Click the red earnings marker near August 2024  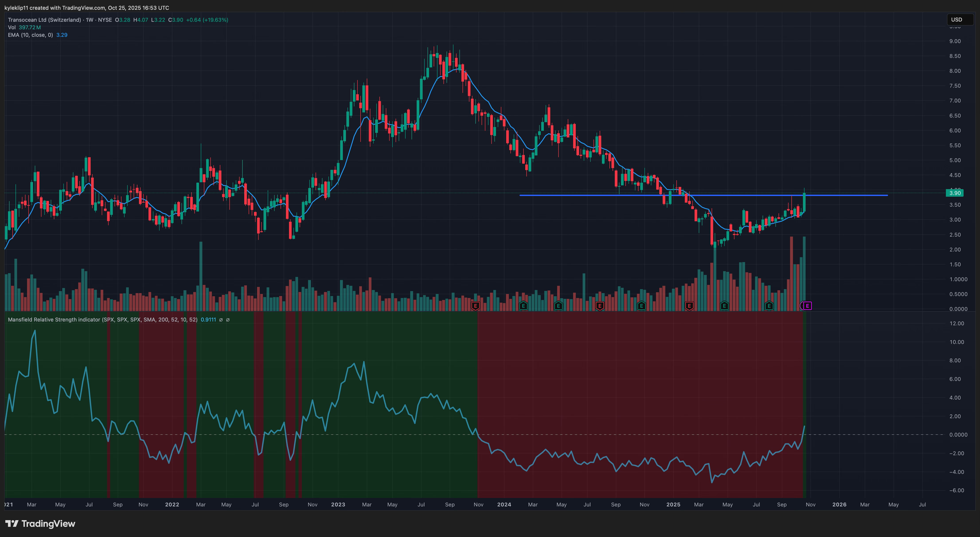[599, 306]
